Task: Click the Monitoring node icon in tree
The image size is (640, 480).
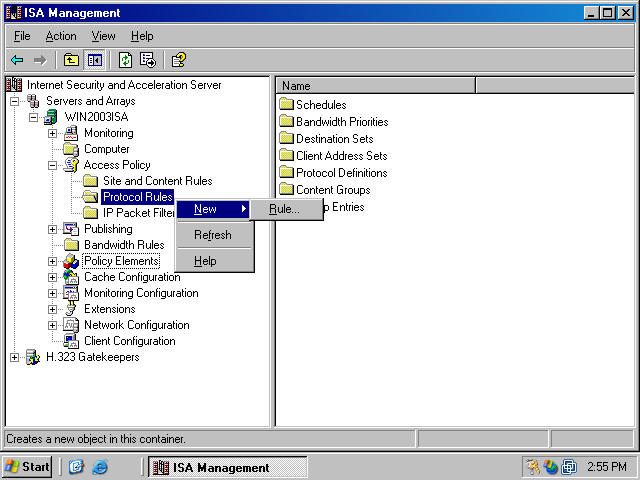Action: [71, 133]
